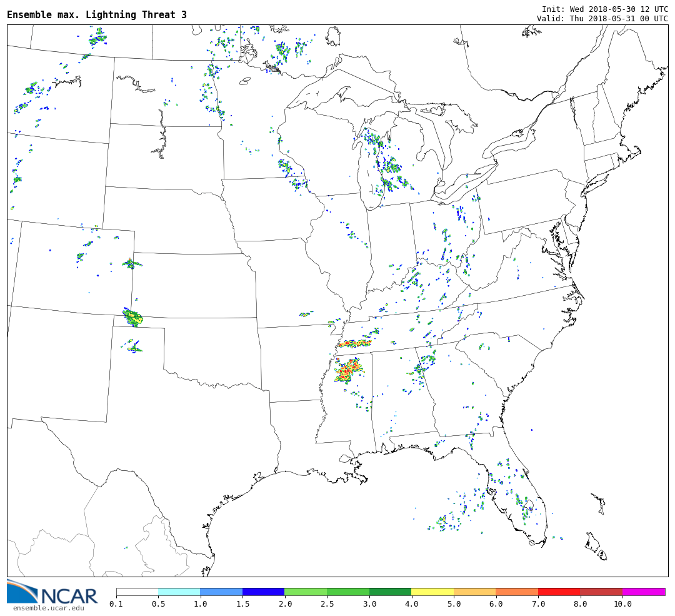Pick the orange 6.0–7.0 legend swatch
The height and width of the screenshot is (616, 675).
coord(517,592)
